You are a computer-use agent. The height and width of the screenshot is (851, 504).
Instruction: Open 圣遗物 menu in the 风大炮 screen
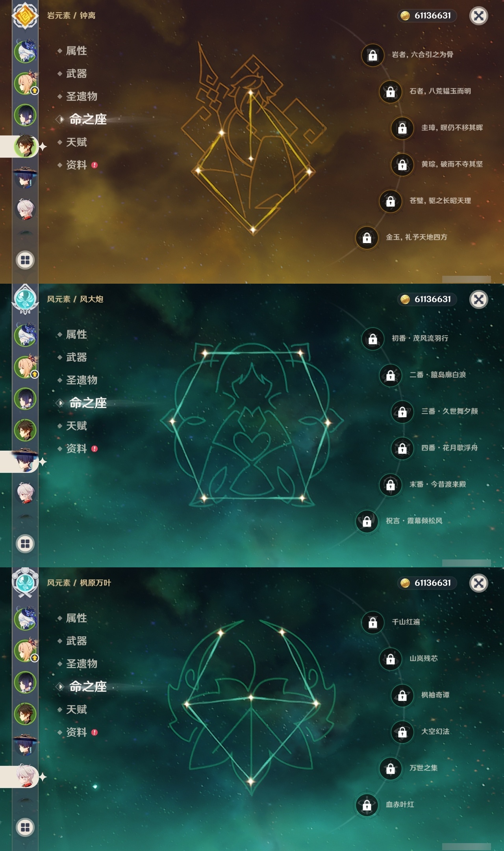82,380
